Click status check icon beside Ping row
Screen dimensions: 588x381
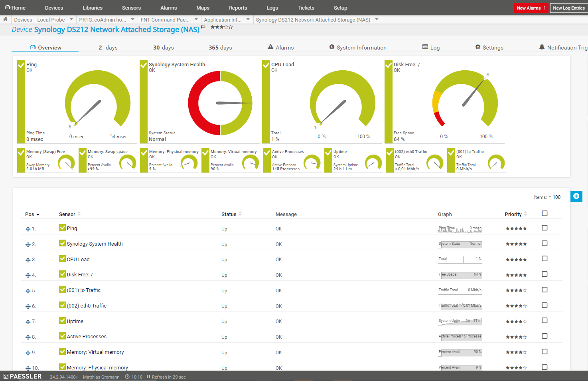pyautogui.click(x=62, y=228)
